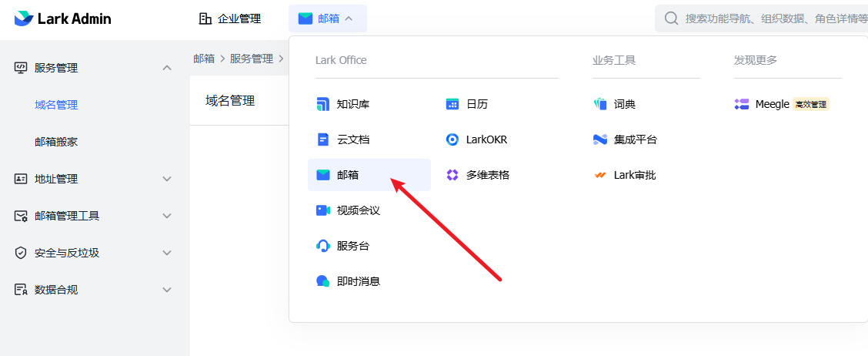Image resolution: width=868 pixels, height=356 pixels.
Task: Click the 企业管理 building icon
Action: 205,18
